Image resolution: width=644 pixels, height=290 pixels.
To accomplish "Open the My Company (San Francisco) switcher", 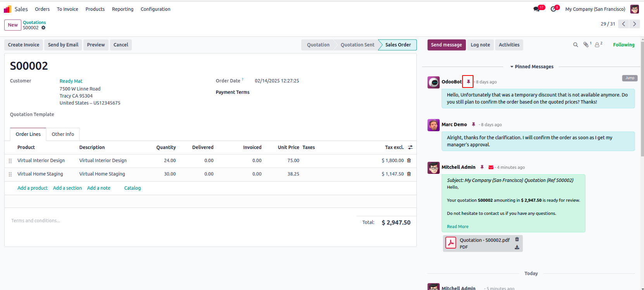I will pos(595,9).
